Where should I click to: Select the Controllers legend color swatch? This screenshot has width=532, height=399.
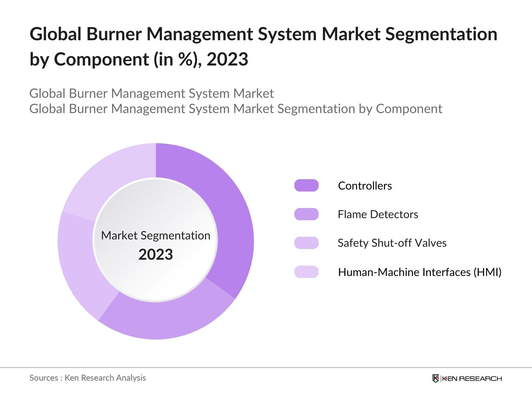pos(306,186)
